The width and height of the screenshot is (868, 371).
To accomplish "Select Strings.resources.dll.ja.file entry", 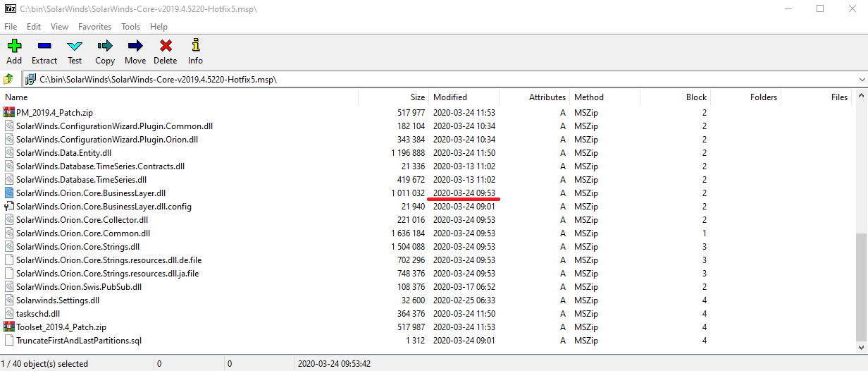I will [107, 273].
